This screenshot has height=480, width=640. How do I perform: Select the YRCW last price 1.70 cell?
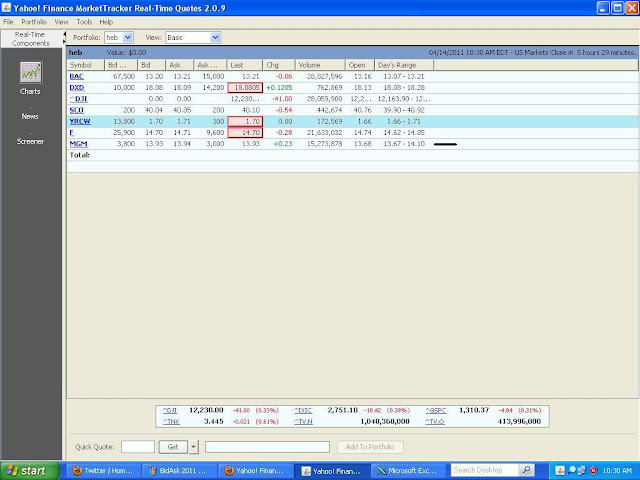(245, 121)
